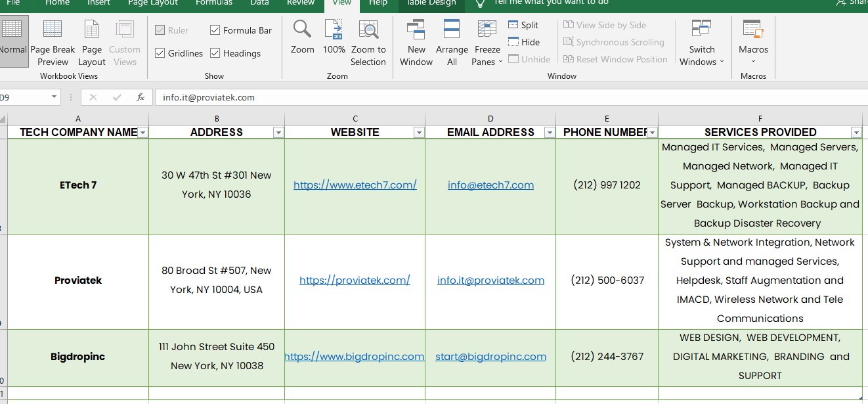Viewport: 868px width, 404px height.
Task: Open Address column filter dropdown
Action: (278, 133)
